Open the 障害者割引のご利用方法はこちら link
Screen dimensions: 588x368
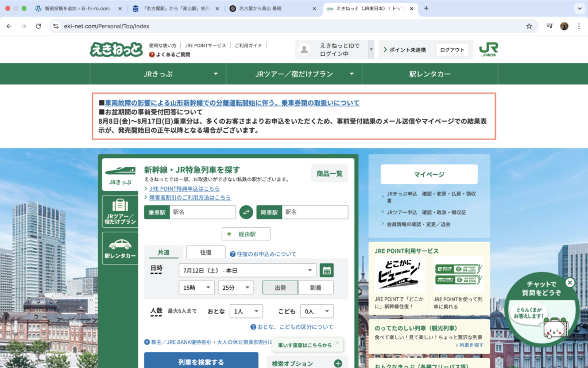pyautogui.click(x=190, y=198)
